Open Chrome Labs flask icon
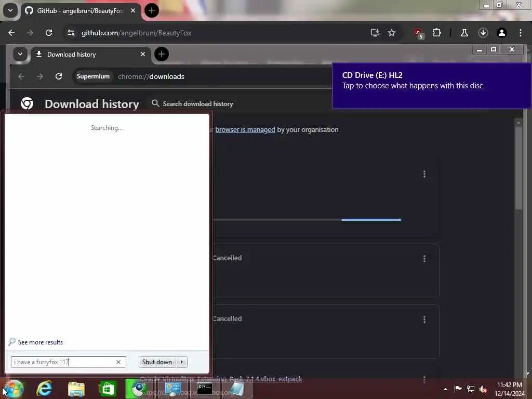This screenshot has width=532, height=399. coord(464,33)
